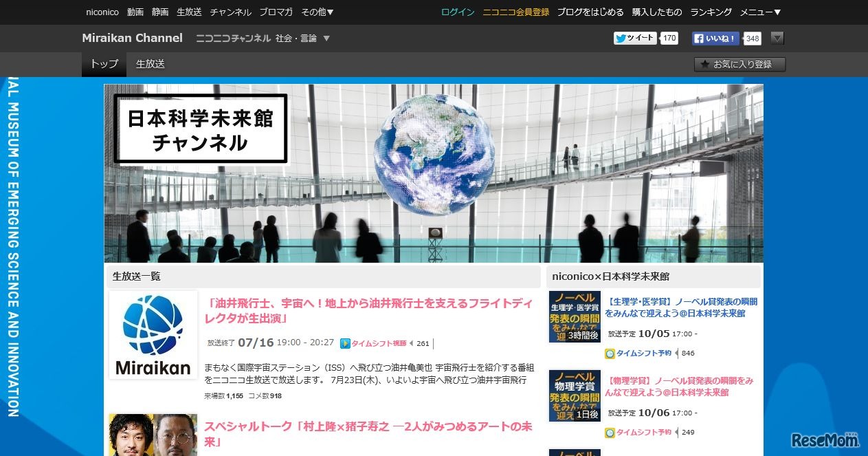Expand the メニュー dropdown in the top bar
The height and width of the screenshot is (456, 868).
(758, 12)
